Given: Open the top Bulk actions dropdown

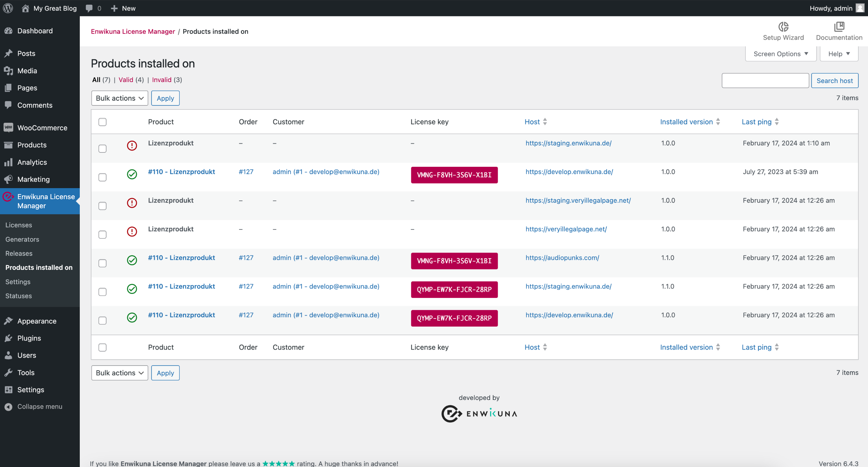Looking at the screenshot, I should (x=120, y=98).
